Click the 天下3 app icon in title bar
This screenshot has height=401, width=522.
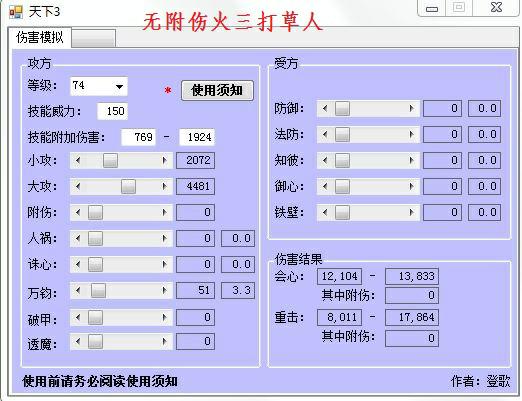[16, 12]
